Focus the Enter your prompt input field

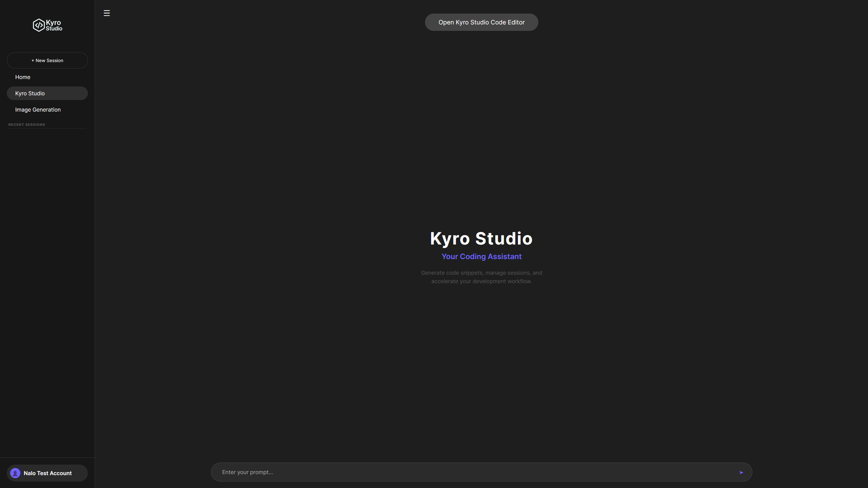click(x=407, y=472)
